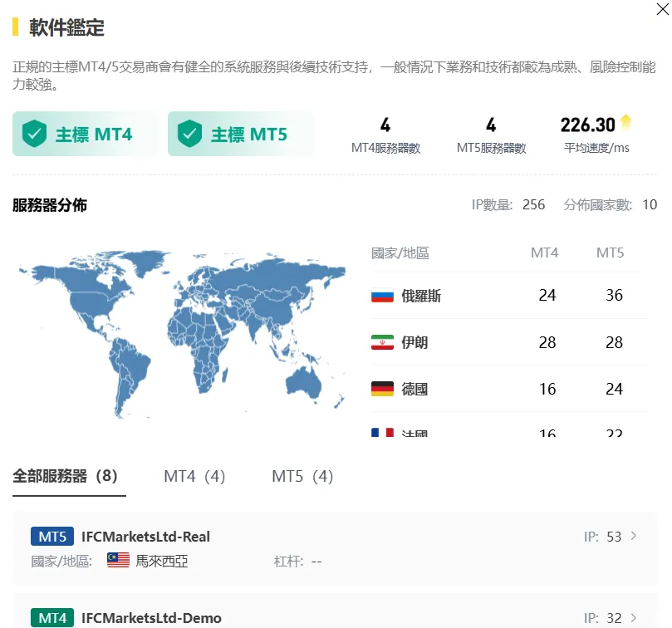
Task: Click IP: 32 on IFCMarketsLtd-Demo row
Action: click(x=602, y=618)
